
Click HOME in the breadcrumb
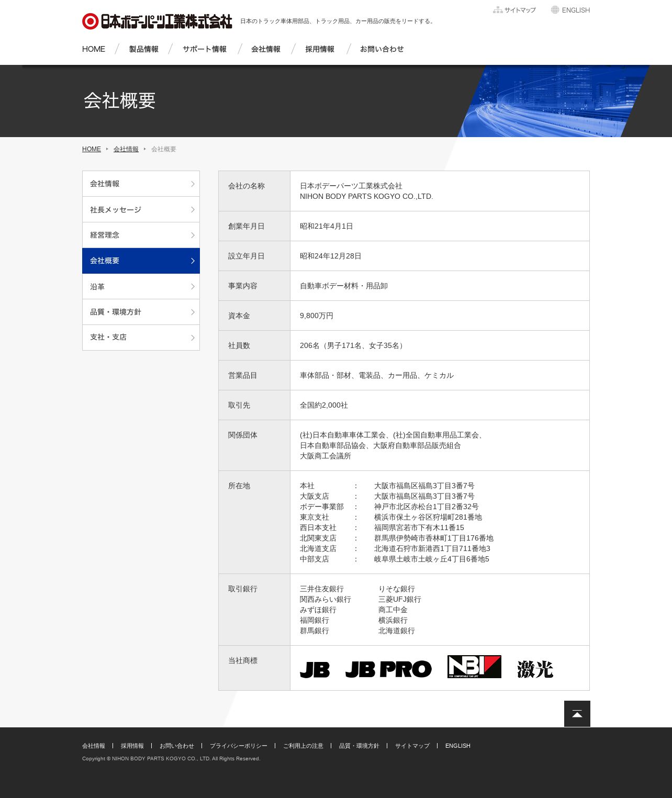(x=92, y=149)
